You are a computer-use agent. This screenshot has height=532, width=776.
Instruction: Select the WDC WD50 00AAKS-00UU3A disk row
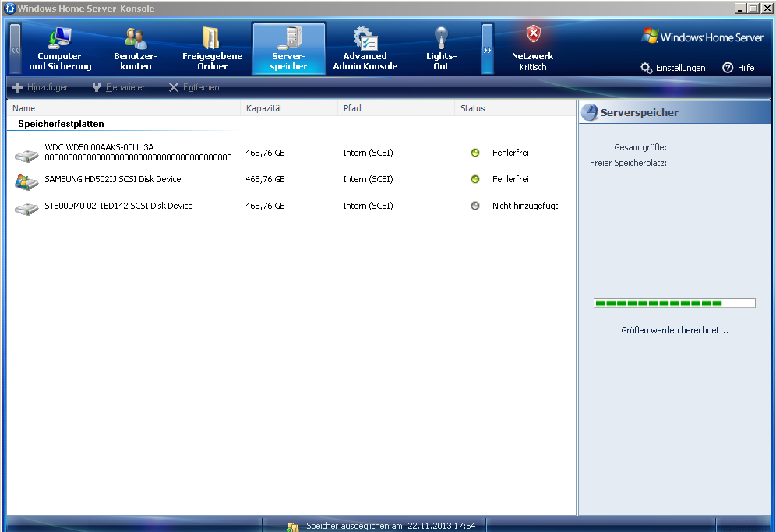click(291, 153)
